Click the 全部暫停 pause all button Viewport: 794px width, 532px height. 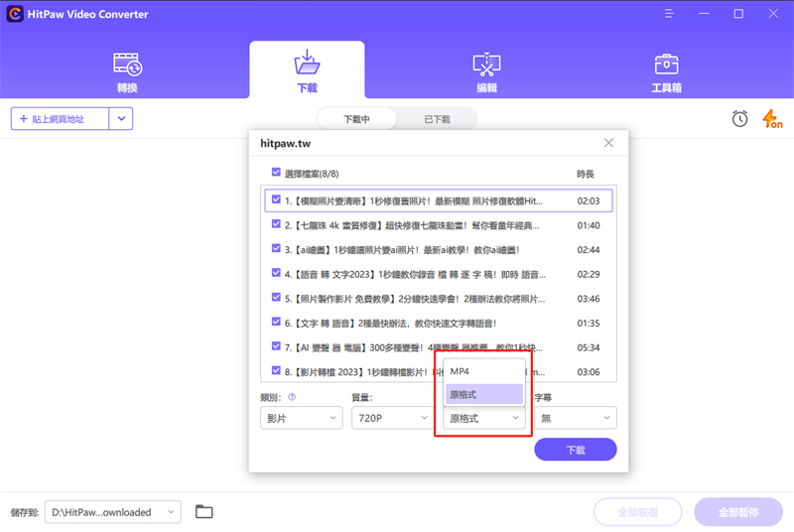click(738, 512)
